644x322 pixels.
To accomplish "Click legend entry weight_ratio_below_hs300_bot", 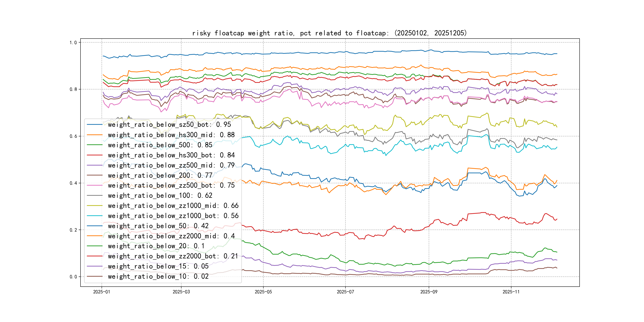I will pyautogui.click(x=171, y=155).
